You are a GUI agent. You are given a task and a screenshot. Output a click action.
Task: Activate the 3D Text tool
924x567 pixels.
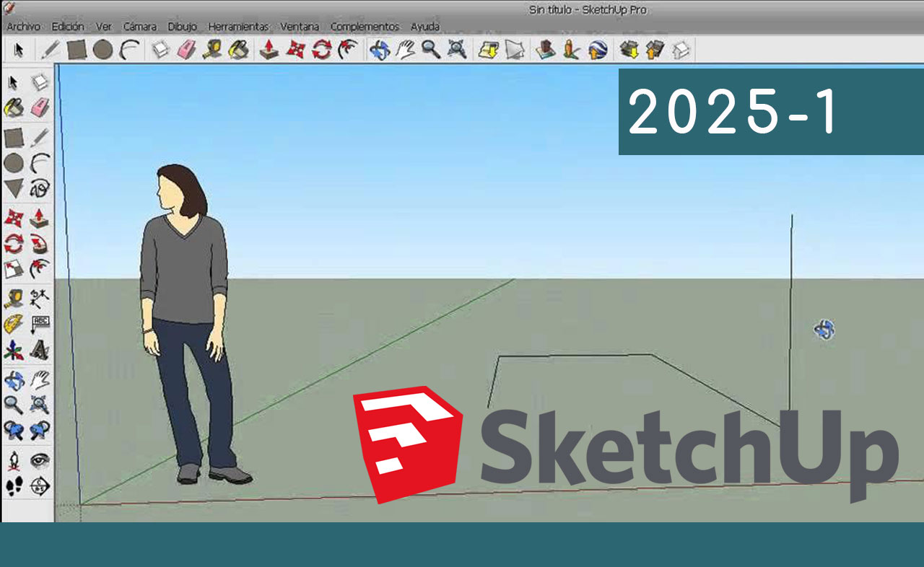coord(40,350)
